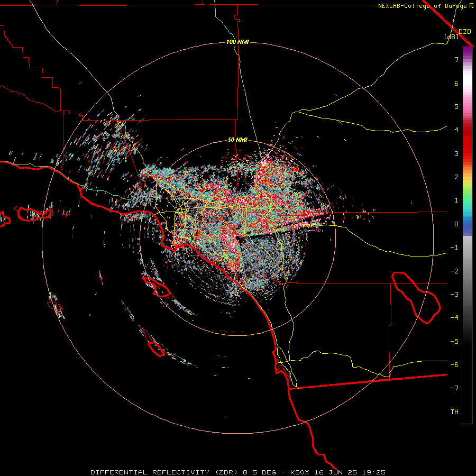Click the black radar site dot at the rings' center
Screen dimensions: 476x476
[x=237, y=238]
